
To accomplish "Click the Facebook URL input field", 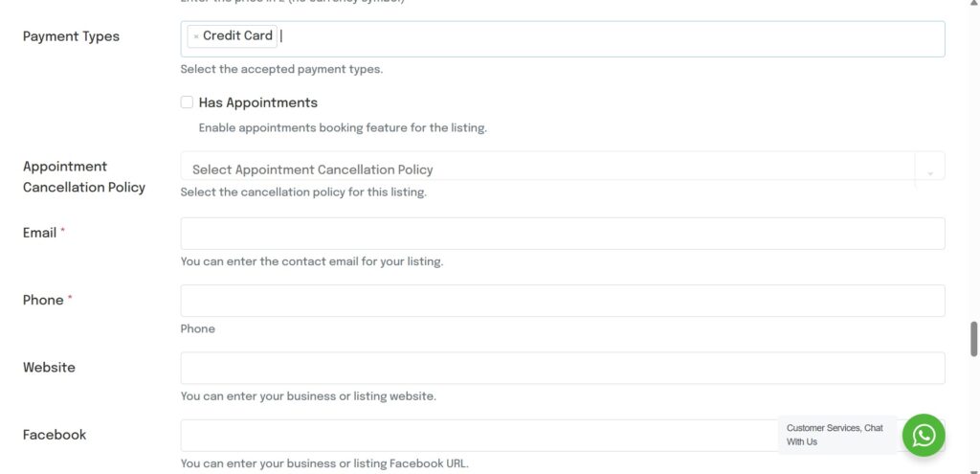I will [479, 436].
